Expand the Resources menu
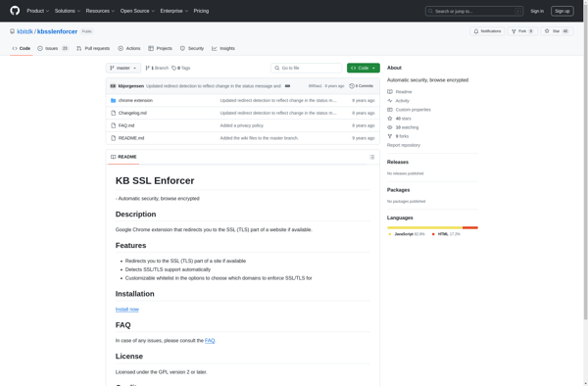The image size is (588, 386). pos(100,11)
